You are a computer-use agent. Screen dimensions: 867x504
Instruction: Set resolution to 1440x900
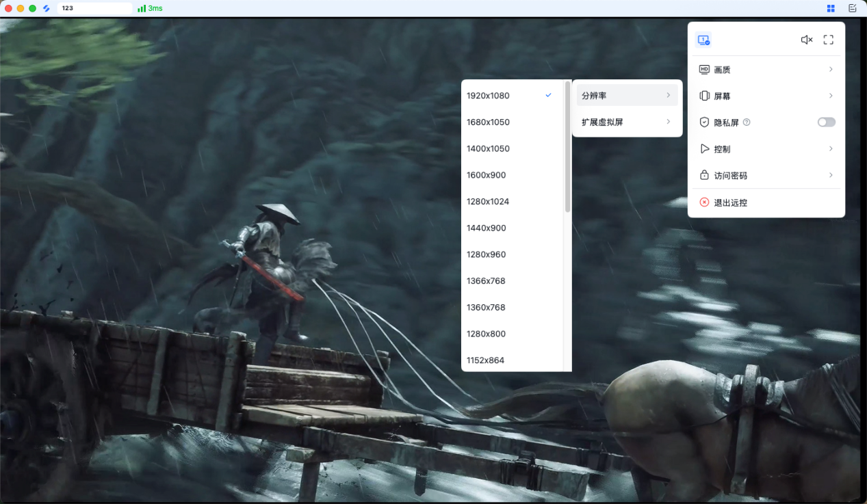tap(512, 228)
